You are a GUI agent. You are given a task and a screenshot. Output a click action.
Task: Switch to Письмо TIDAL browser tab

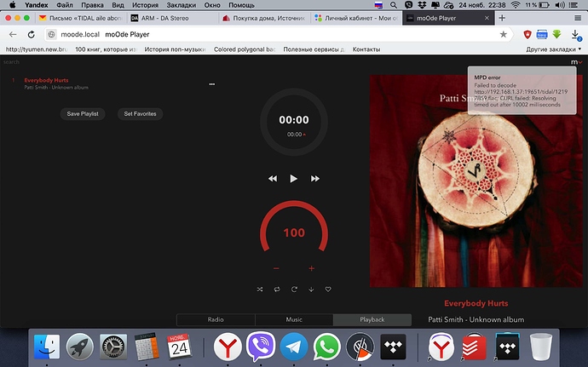(81, 18)
